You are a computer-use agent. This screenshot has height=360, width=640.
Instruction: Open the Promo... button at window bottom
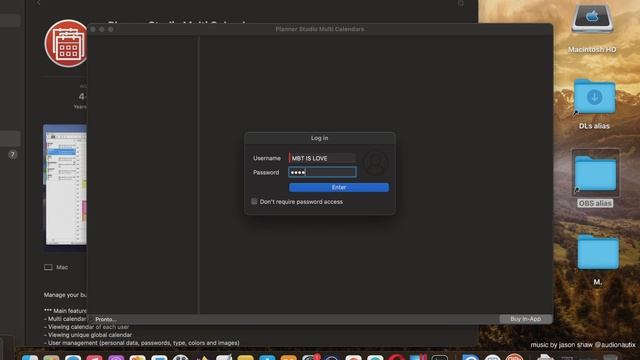tap(105, 319)
